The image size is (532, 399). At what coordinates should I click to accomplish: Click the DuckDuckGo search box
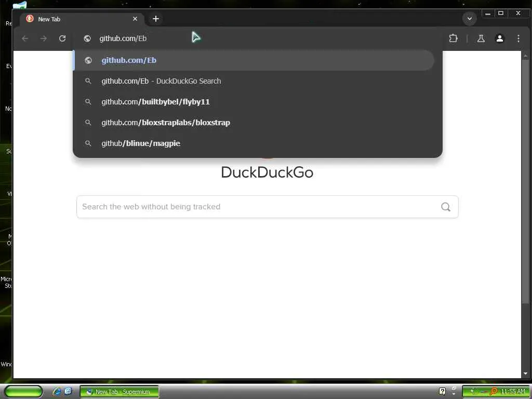point(268,207)
